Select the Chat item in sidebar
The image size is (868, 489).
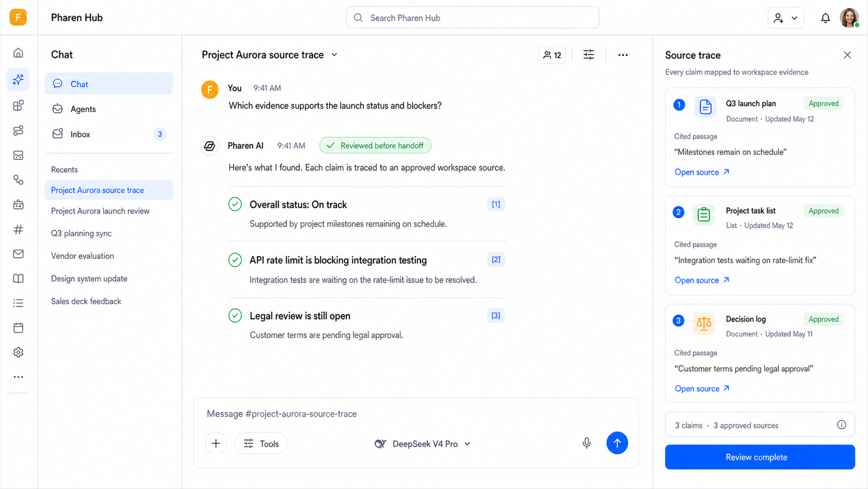click(x=108, y=84)
